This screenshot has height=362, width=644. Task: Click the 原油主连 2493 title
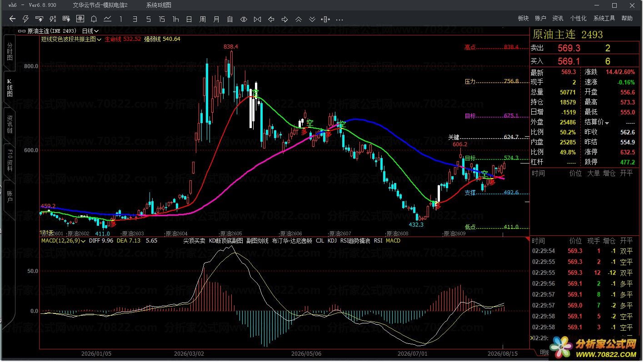pos(567,35)
